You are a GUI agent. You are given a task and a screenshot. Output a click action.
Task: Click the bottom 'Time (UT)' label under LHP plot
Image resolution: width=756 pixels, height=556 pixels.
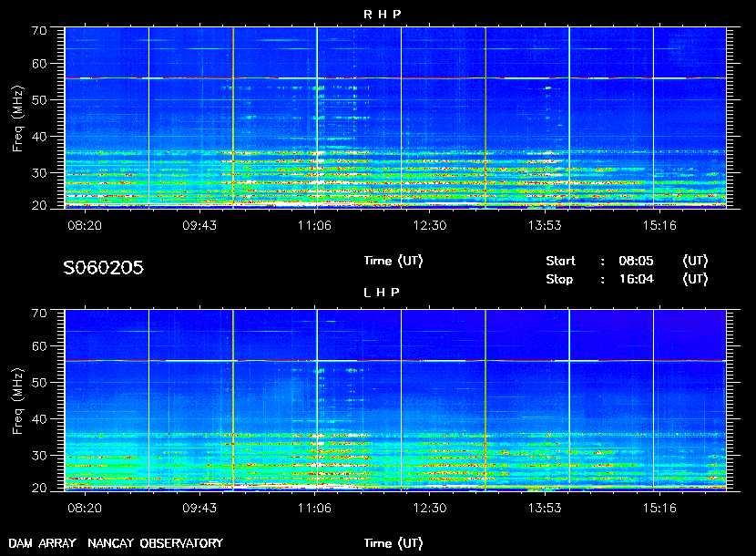tap(393, 543)
